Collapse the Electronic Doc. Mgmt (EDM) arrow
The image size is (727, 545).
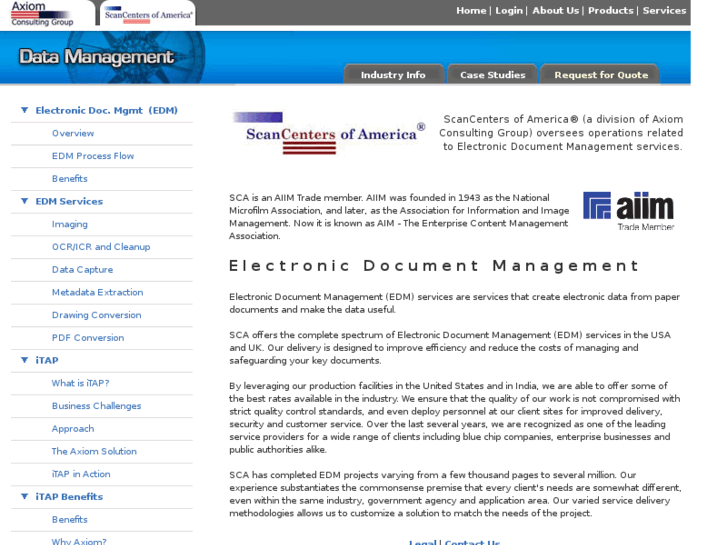pyautogui.click(x=25, y=110)
